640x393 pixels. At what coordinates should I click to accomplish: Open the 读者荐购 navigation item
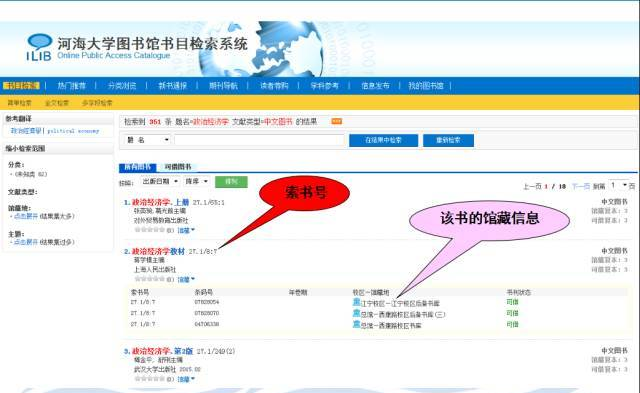tap(274, 86)
